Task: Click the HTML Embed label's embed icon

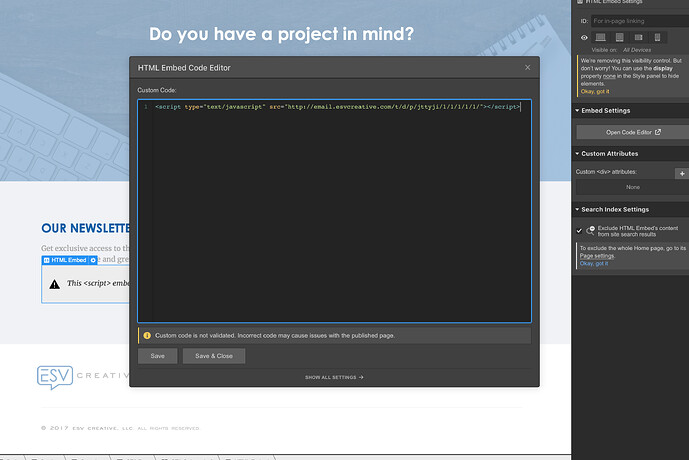Action: click(47, 260)
